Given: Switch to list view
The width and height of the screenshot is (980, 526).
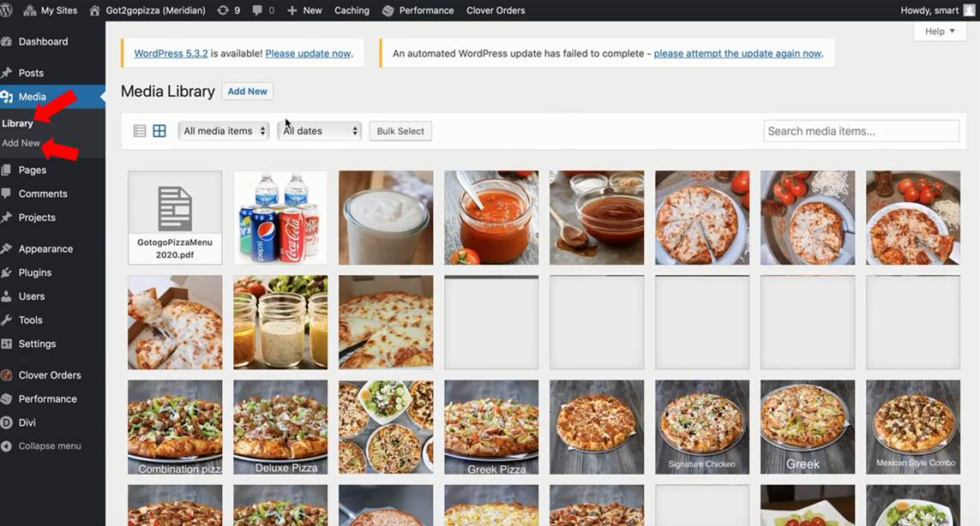Looking at the screenshot, I should [x=140, y=130].
